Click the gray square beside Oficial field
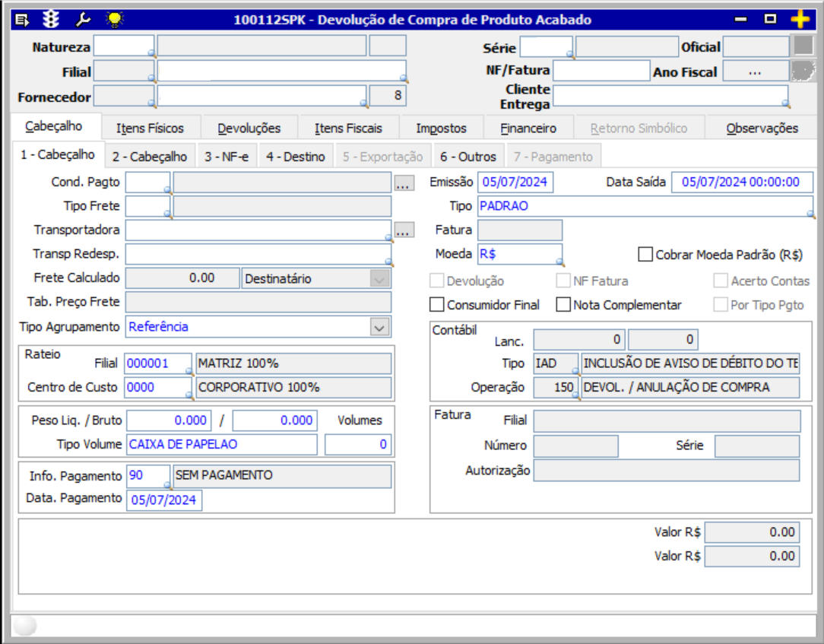 (x=803, y=46)
